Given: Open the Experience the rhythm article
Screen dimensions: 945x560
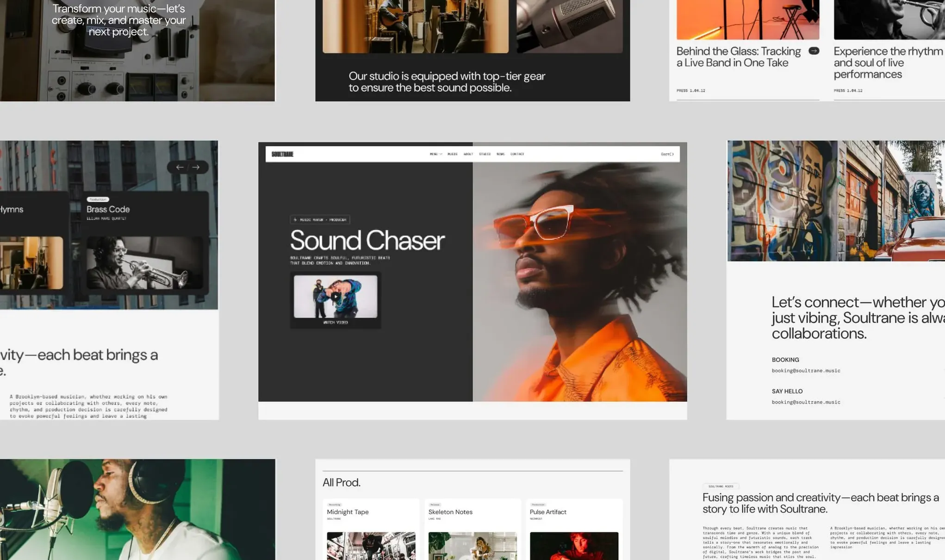Looking at the screenshot, I should 888,62.
